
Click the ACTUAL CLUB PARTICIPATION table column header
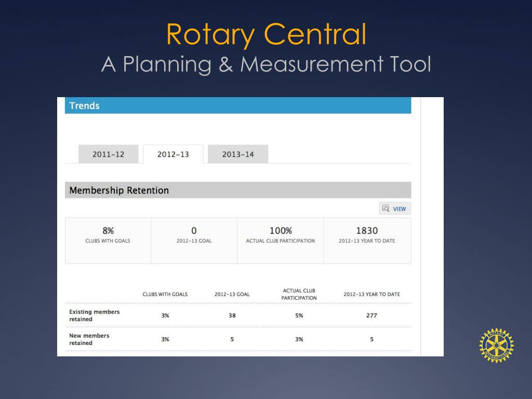299,294
